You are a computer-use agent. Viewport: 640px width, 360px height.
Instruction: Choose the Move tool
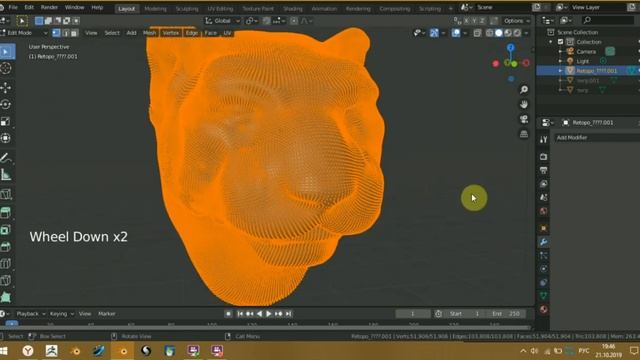coord(6,87)
